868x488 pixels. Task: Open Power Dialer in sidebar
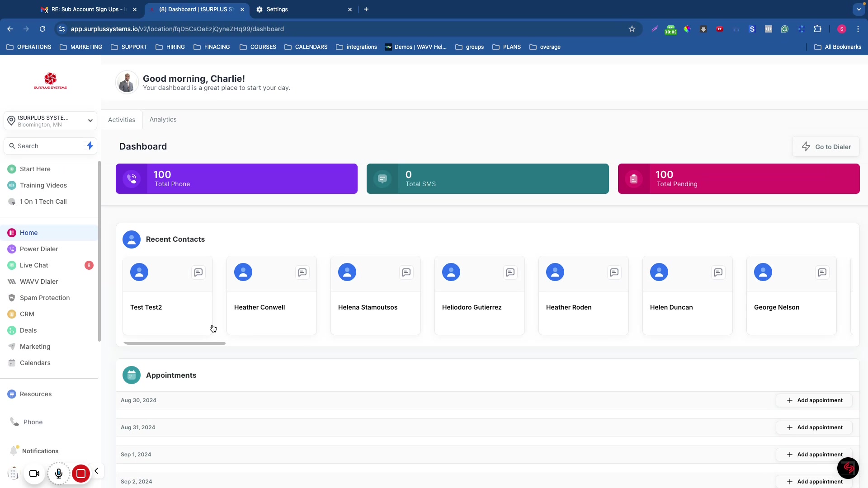[39, 249]
